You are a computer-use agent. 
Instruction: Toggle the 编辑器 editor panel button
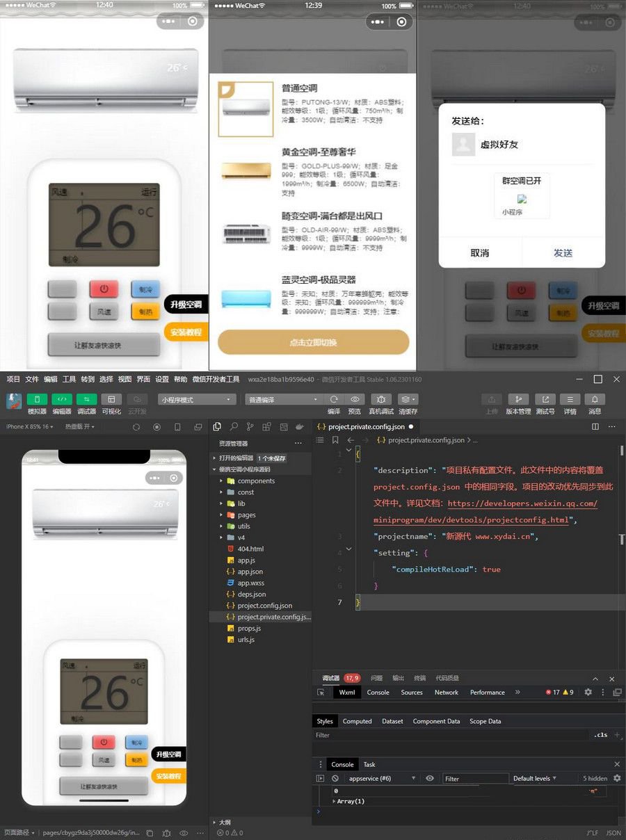(x=62, y=399)
